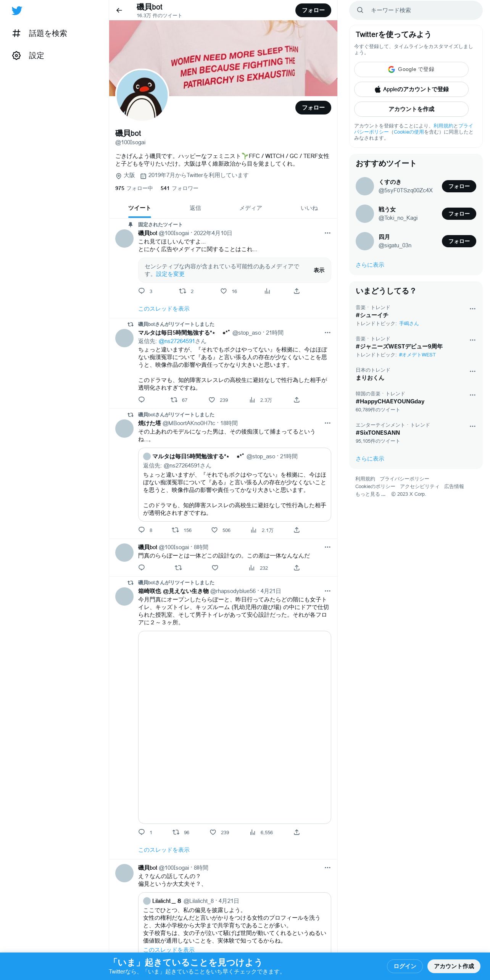Click the Twitter bird logo

[x=17, y=11]
